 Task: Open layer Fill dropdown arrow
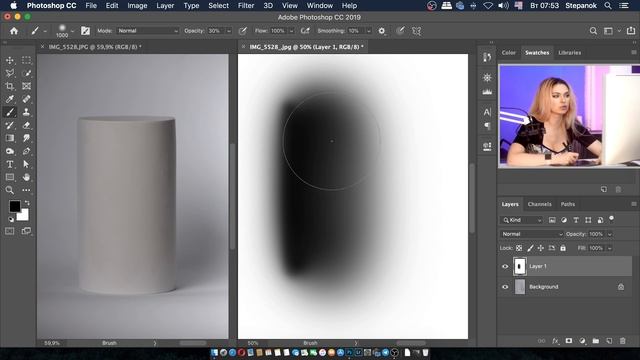610,248
